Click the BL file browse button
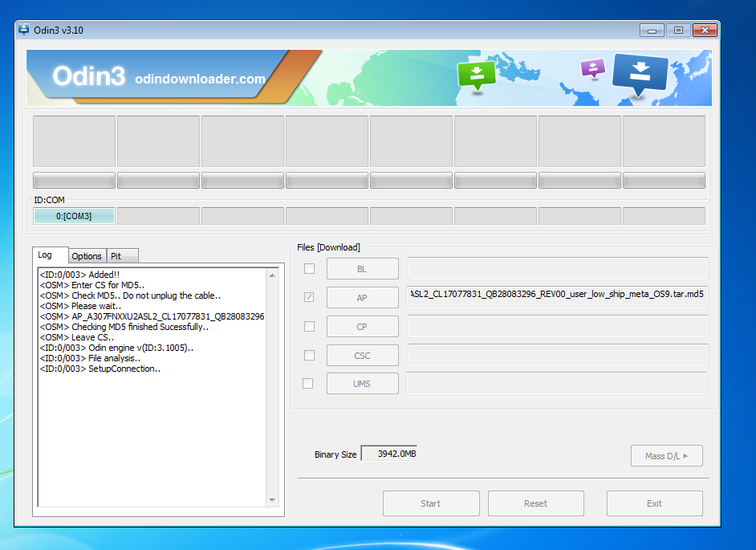 coord(363,269)
